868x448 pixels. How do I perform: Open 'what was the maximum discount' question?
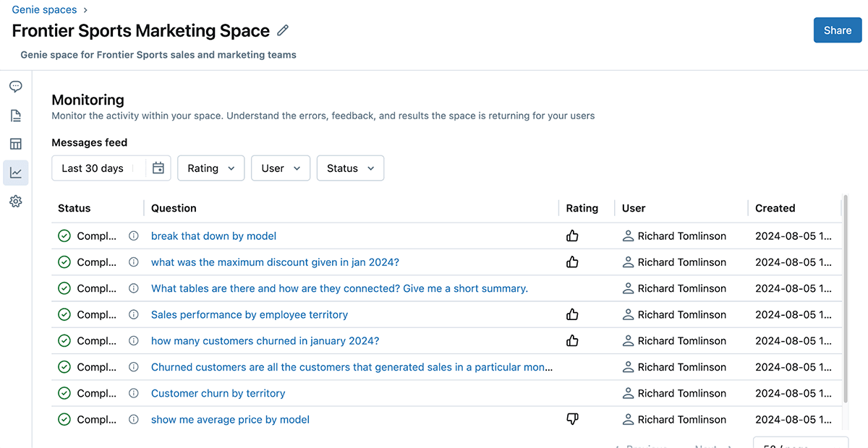pos(275,262)
